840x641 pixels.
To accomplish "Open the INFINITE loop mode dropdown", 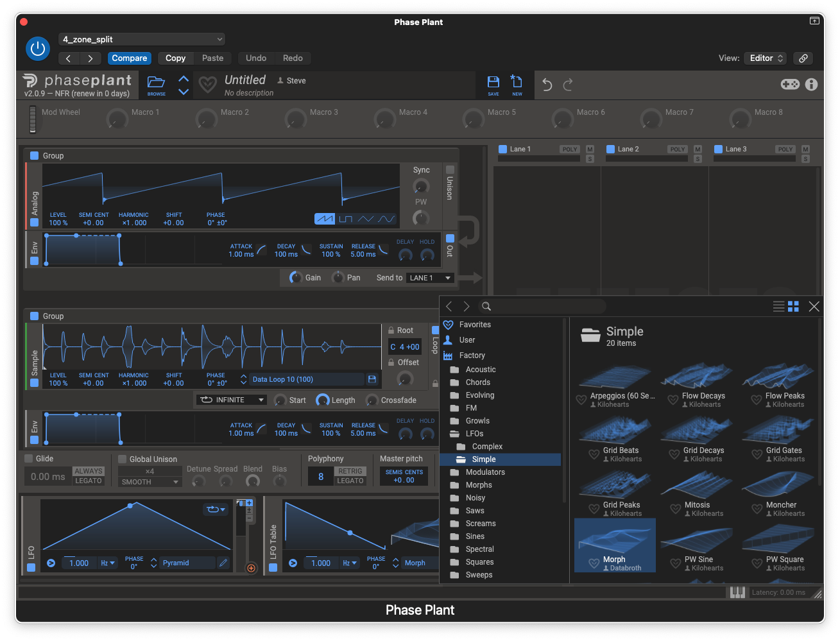I will point(231,400).
